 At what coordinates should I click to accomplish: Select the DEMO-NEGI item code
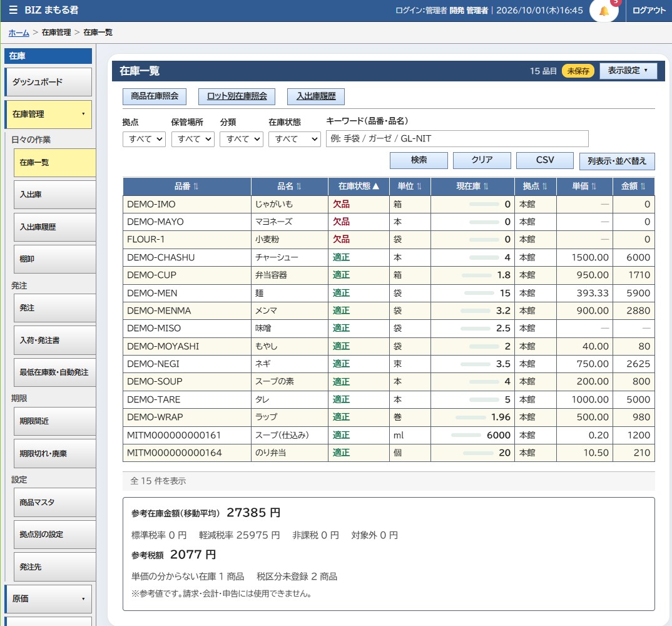153,364
